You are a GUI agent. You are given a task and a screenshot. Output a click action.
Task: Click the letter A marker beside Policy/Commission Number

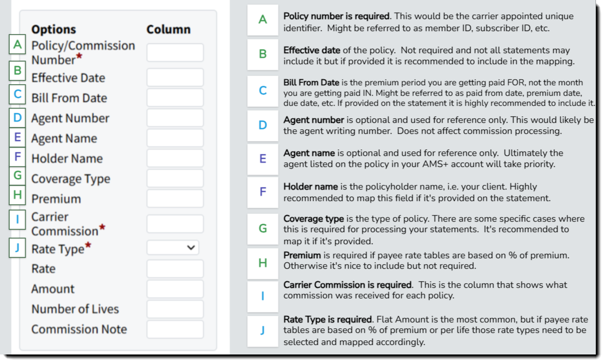coord(18,45)
